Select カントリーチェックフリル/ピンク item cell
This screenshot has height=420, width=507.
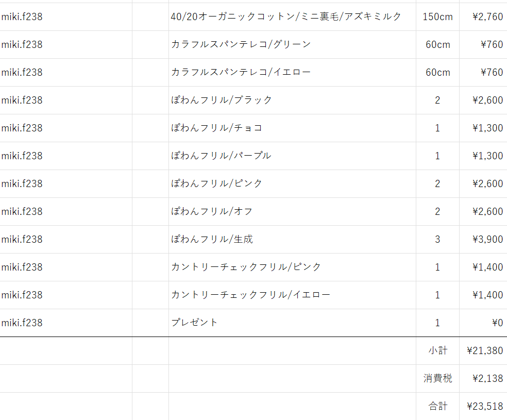(x=292, y=267)
